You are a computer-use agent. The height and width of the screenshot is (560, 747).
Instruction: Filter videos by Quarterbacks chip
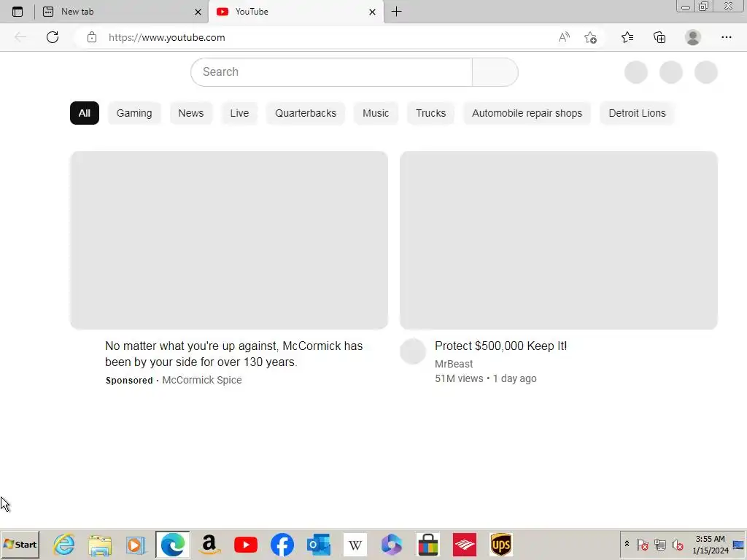(306, 113)
